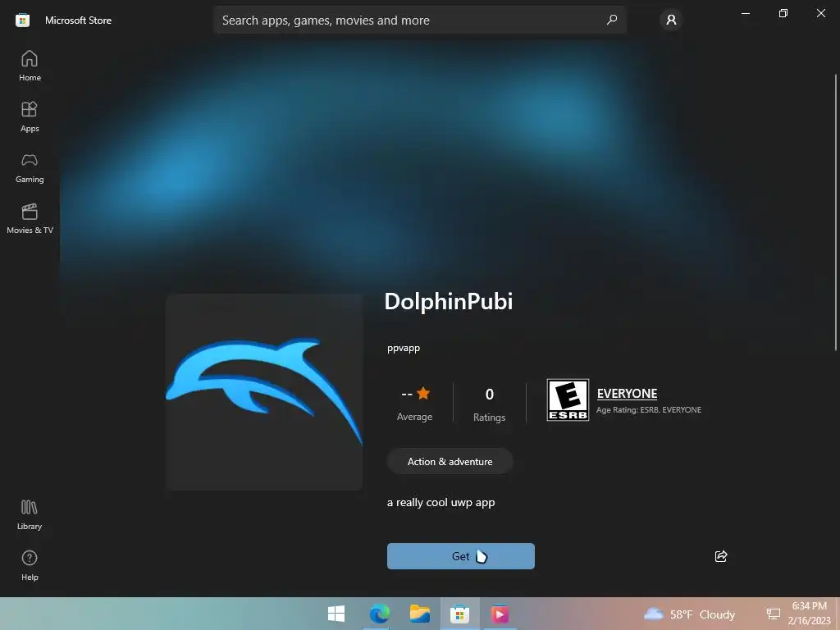The width and height of the screenshot is (840, 630).
Task: Open the clock showing 6:34 PM
Action: coord(809,614)
